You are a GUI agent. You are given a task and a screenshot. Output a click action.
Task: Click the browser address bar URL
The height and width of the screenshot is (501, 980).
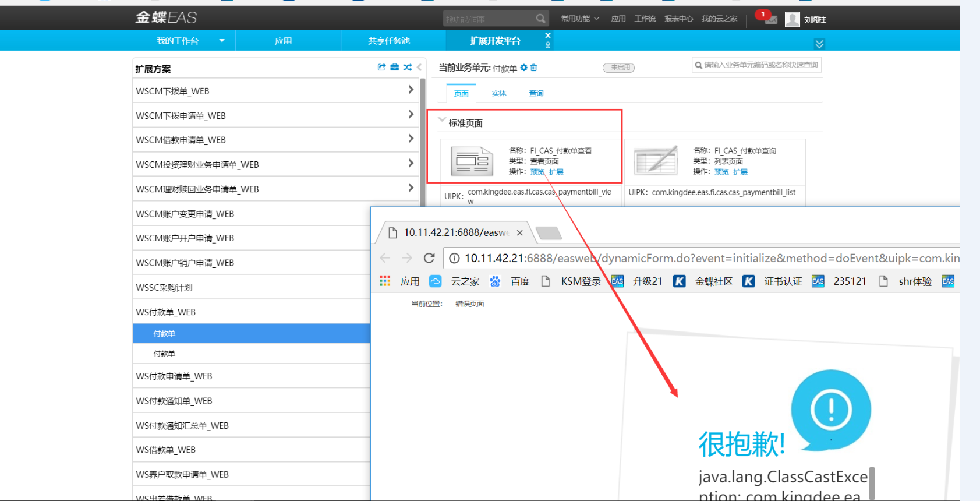(x=710, y=258)
